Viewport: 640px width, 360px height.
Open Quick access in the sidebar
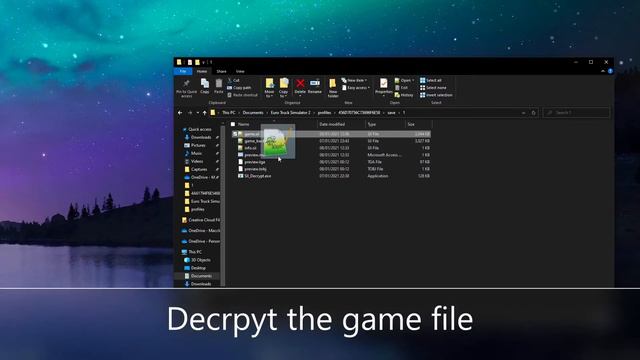(198, 129)
